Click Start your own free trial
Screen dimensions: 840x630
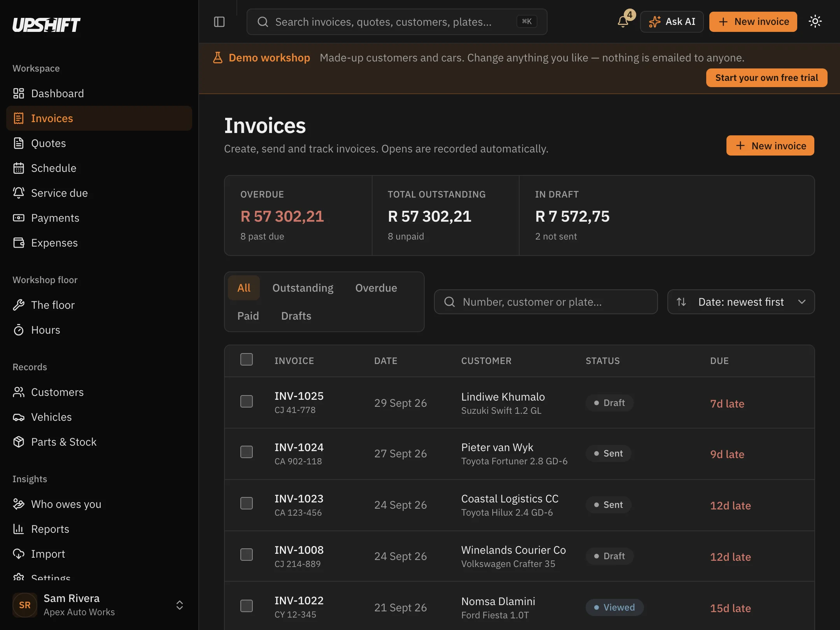pos(766,78)
